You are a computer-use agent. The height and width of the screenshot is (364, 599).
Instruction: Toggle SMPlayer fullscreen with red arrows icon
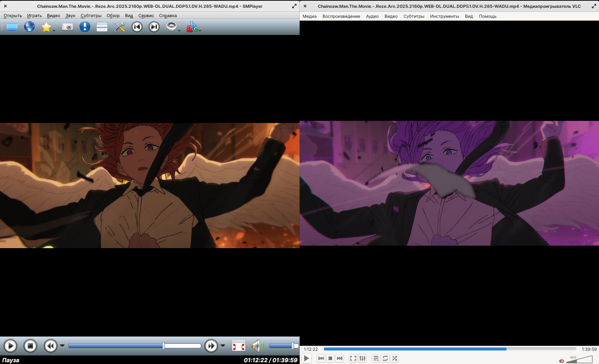point(238,345)
